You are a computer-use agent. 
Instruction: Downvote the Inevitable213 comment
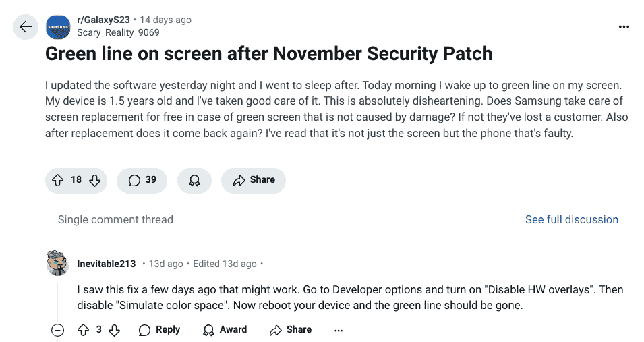(115, 330)
